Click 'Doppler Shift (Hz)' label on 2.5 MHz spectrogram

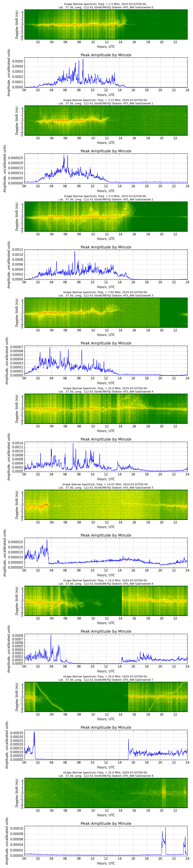click(x=17, y=25)
